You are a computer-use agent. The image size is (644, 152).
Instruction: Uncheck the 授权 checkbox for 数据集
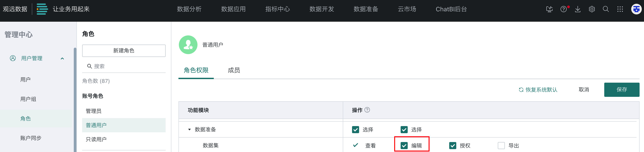[x=453, y=146]
